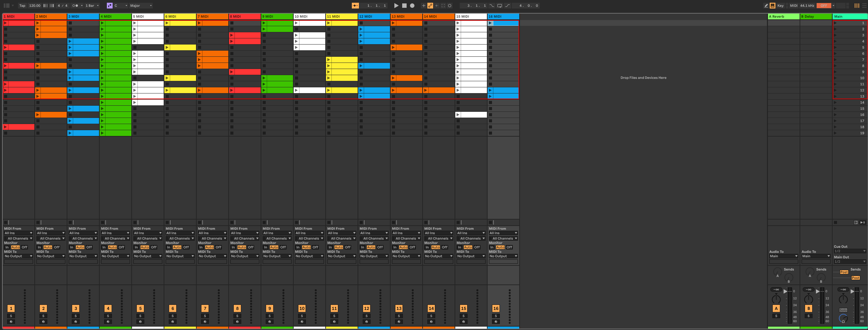Image resolution: width=868 pixels, height=330 pixels.
Task: Expand the Cue Out dropdown
Action: coord(849,251)
